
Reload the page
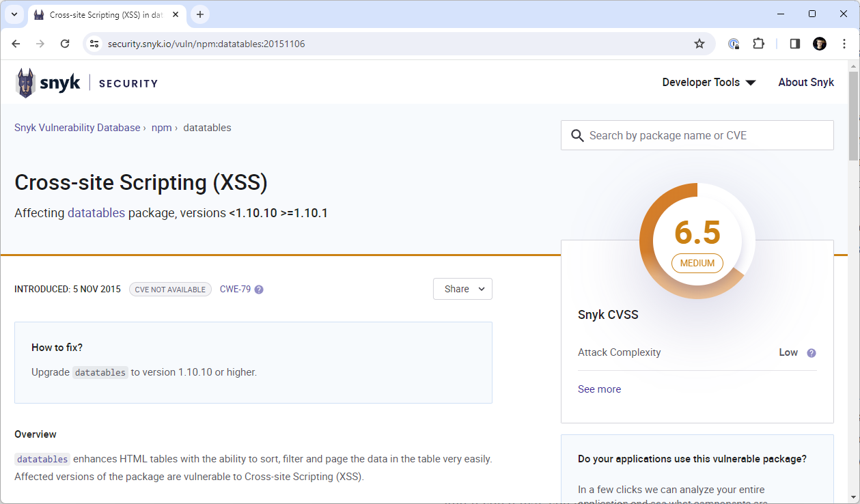tap(65, 44)
